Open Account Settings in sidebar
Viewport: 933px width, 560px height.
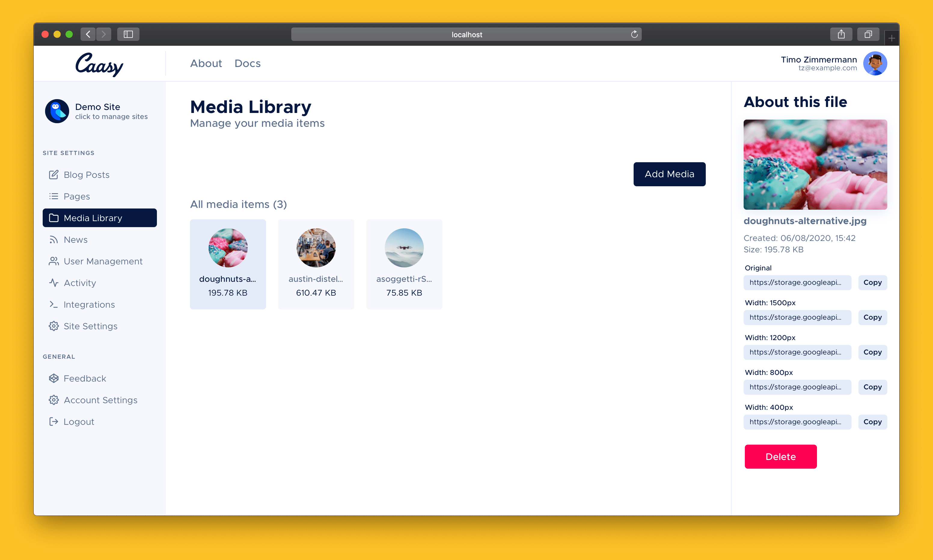click(100, 400)
